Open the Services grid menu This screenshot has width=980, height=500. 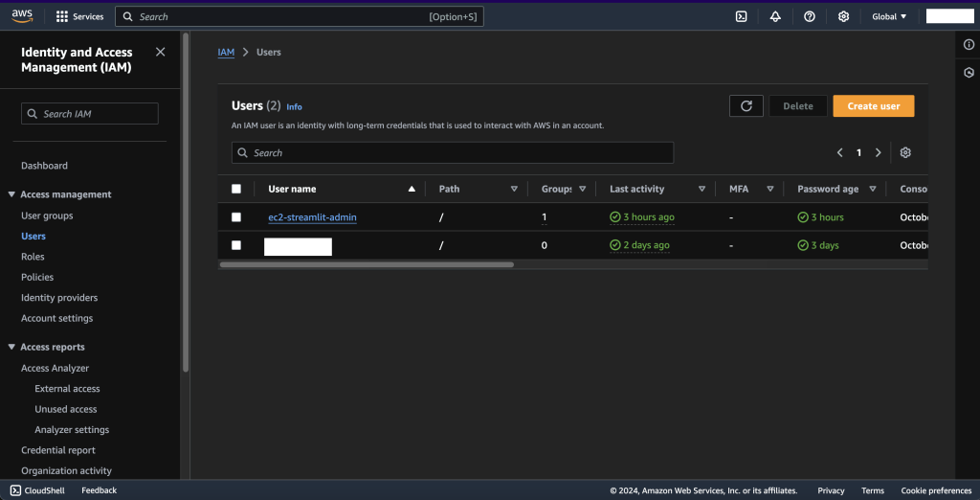pos(79,17)
